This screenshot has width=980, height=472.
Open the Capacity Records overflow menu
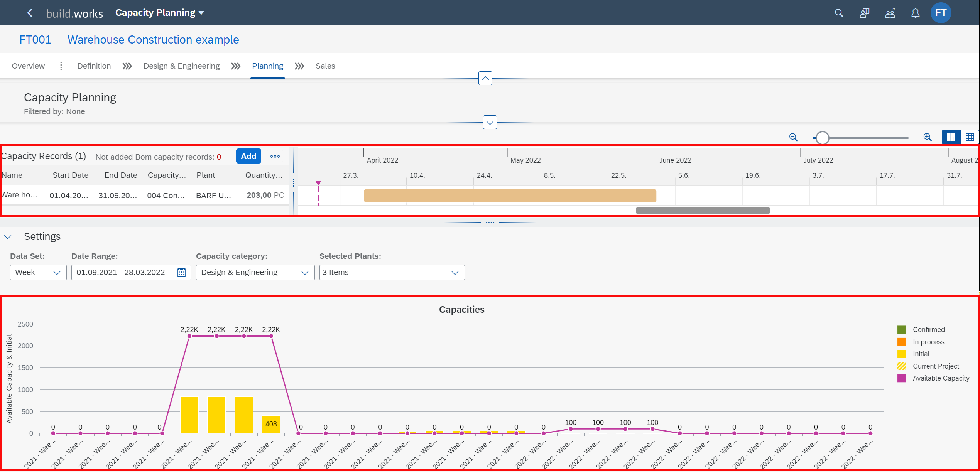(x=275, y=156)
